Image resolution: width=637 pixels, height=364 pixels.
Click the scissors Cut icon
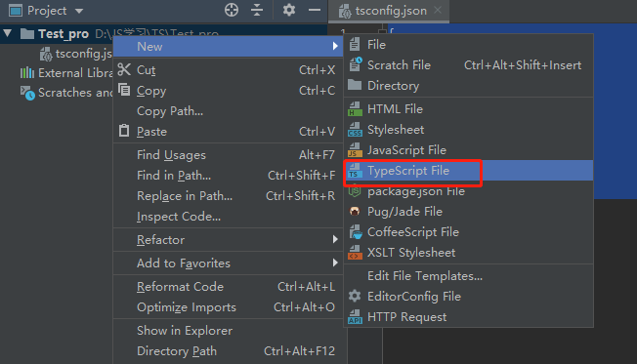[124, 69]
